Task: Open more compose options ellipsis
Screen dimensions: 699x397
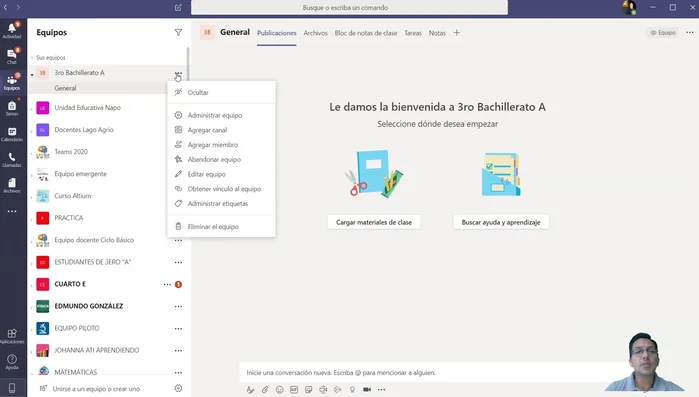Action: coord(382,390)
